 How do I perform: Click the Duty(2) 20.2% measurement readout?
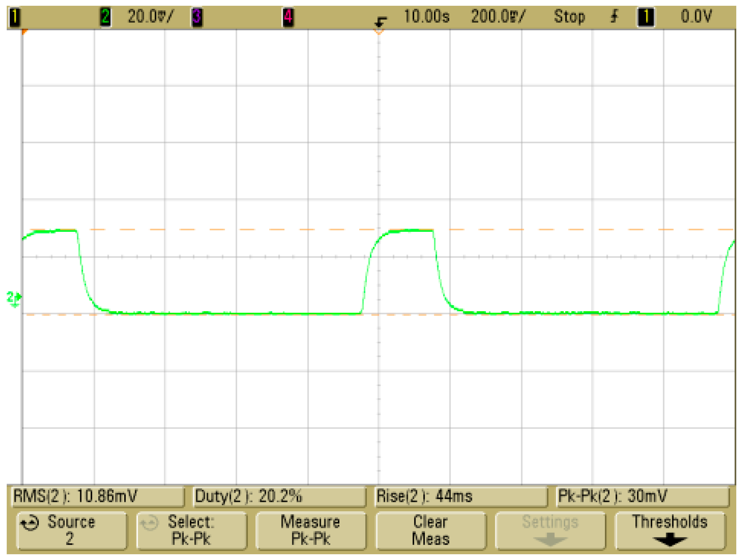tap(279, 496)
